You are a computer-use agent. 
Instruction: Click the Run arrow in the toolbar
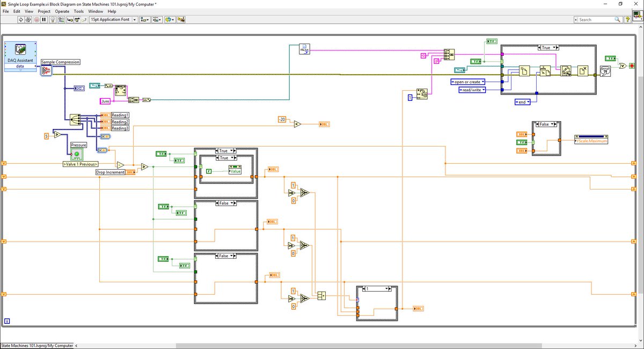[x=20, y=19]
